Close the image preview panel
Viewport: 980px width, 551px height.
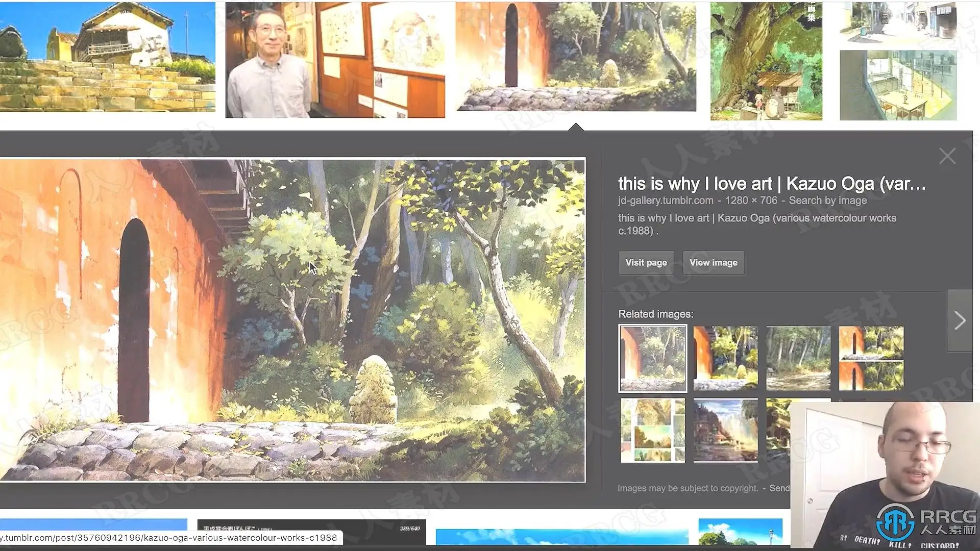click(x=947, y=156)
